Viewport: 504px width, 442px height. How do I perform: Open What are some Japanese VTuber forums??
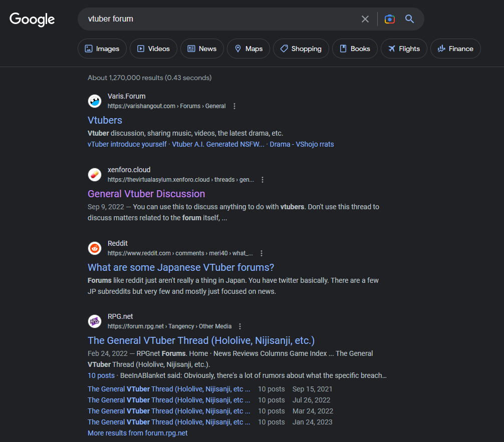pos(181,267)
